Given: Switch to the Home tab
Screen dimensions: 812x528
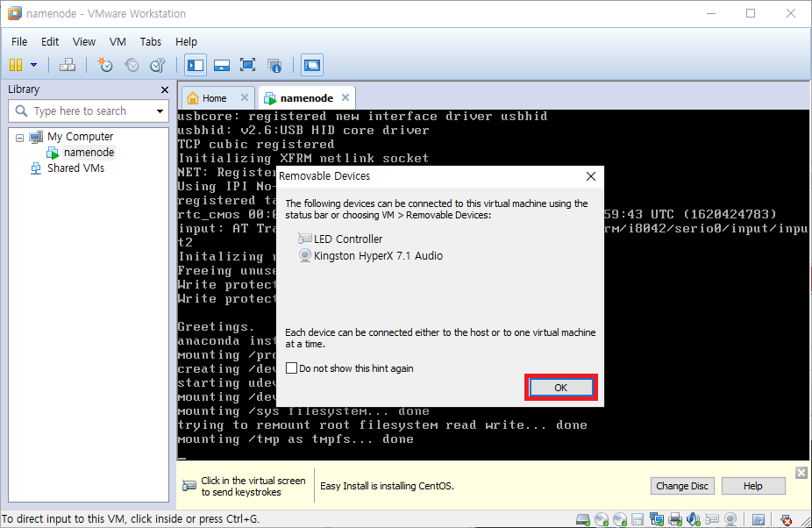Looking at the screenshot, I should coord(214,98).
